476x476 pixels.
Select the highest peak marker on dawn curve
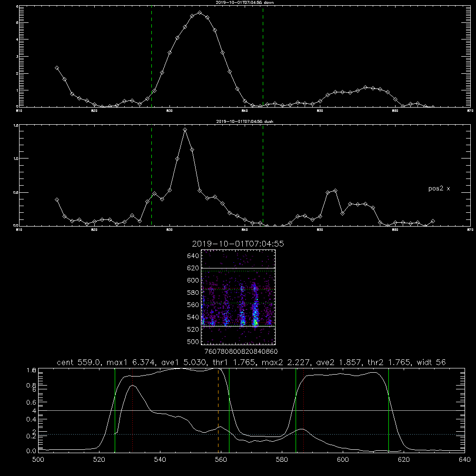[199, 13]
